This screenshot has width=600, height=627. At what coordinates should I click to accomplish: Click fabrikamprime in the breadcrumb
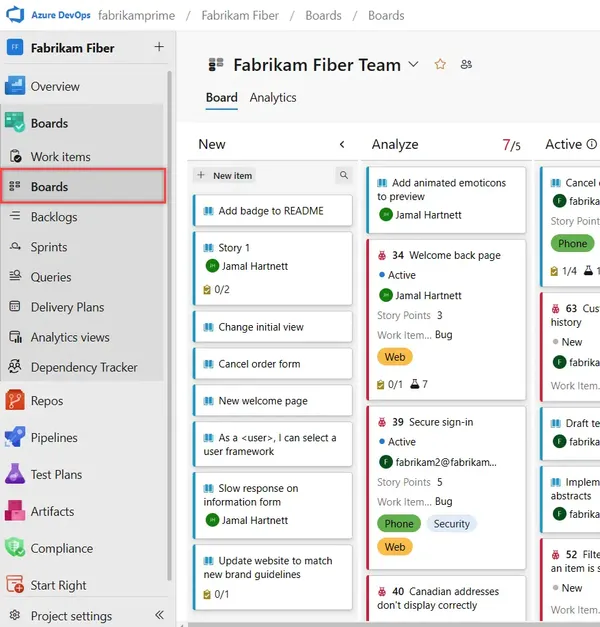[136, 15]
